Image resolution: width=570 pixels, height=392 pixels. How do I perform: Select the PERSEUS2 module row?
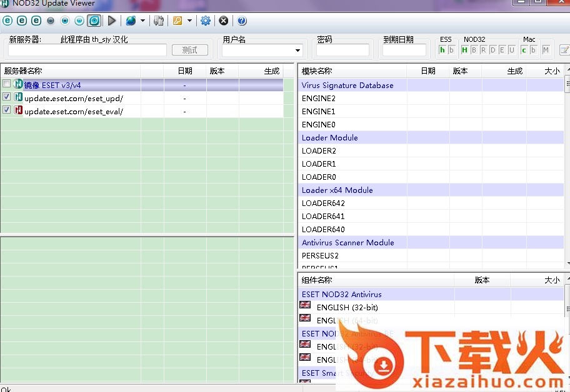point(431,255)
